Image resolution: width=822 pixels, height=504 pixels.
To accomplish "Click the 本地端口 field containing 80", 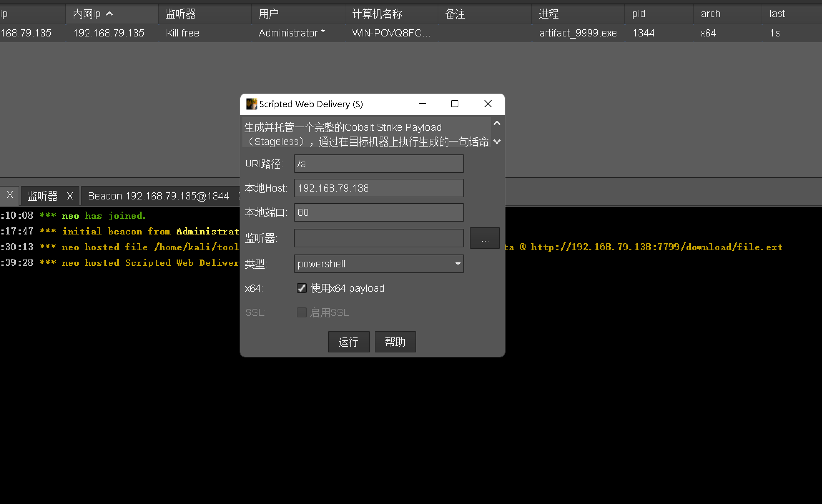I will [379, 212].
